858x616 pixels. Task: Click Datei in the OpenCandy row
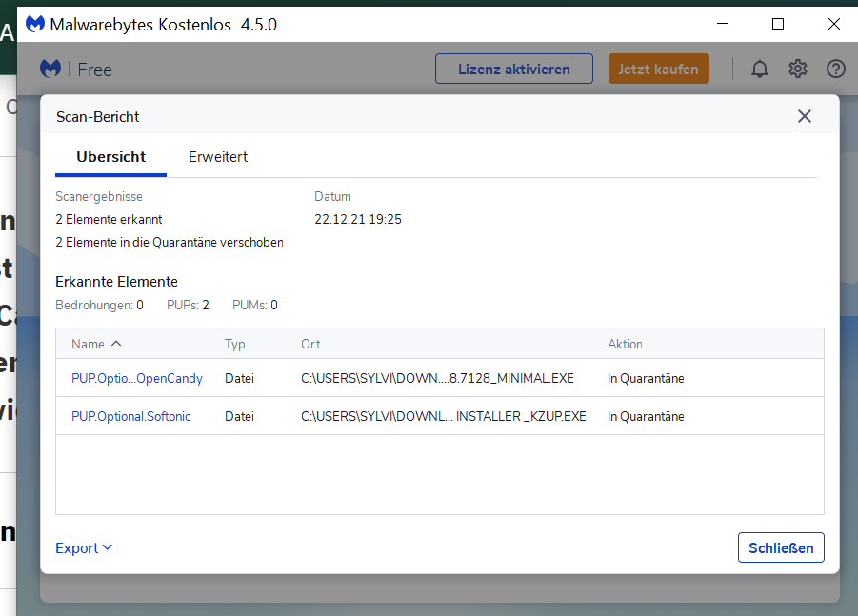pyautogui.click(x=239, y=379)
